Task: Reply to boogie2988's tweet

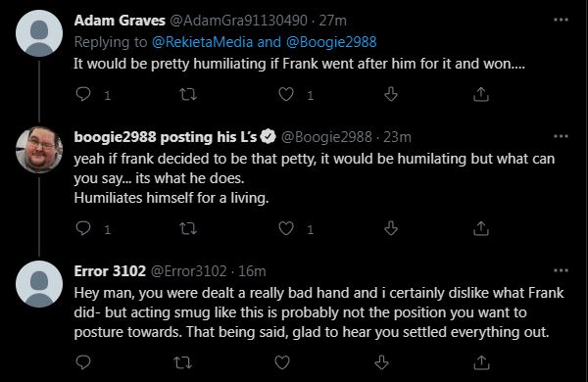Action: (83, 228)
